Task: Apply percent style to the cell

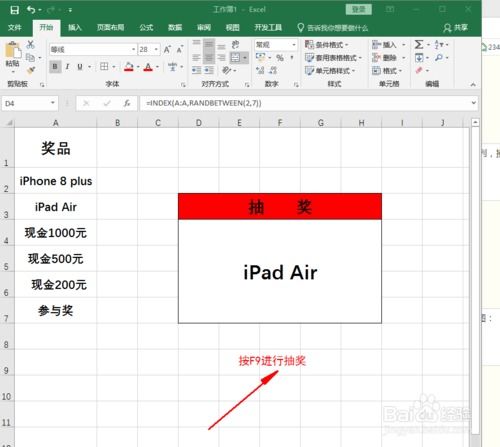Action: [280, 58]
